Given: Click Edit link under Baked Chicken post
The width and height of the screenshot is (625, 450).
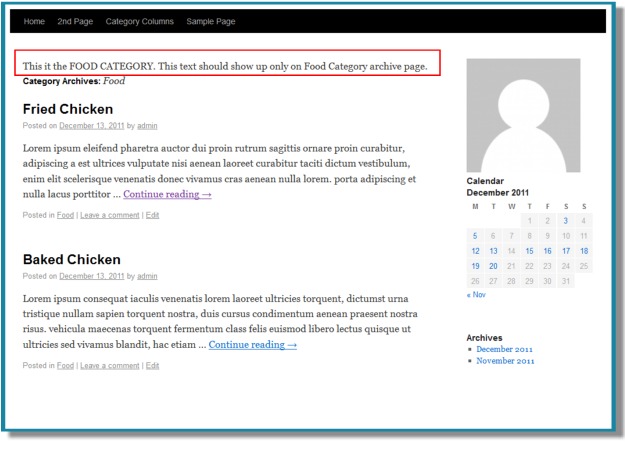Looking at the screenshot, I should [x=152, y=366].
